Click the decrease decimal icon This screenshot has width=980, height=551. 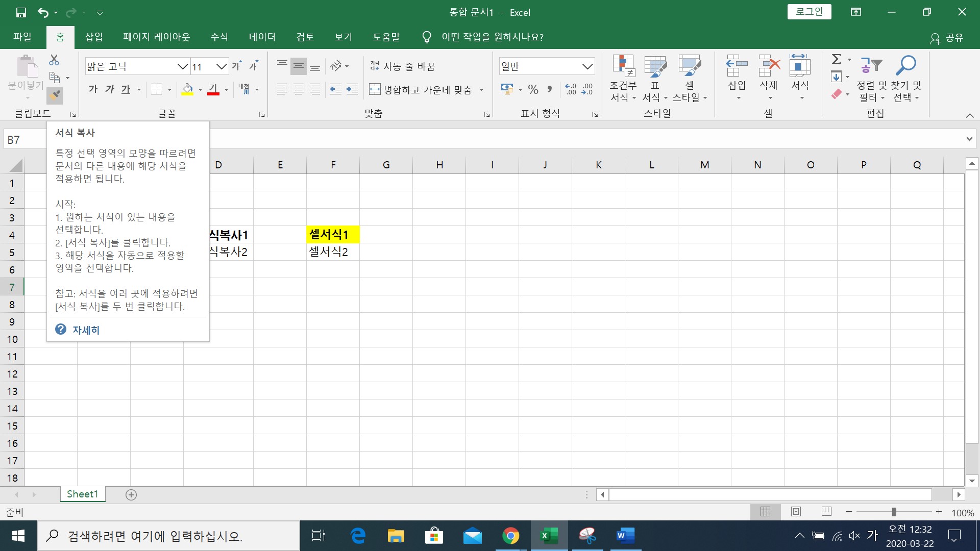pyautogui.click(x=587, y=89)
